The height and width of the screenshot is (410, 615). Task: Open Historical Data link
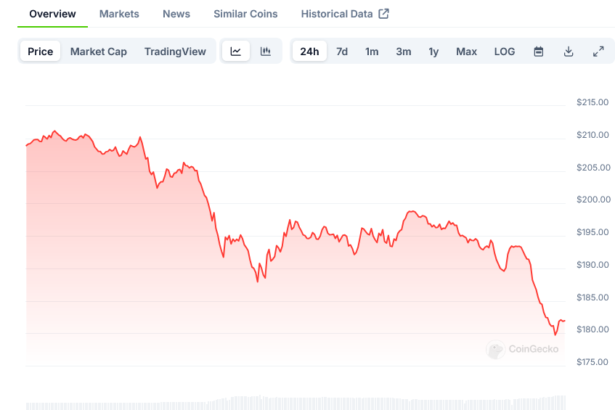[x=337, y=14]
